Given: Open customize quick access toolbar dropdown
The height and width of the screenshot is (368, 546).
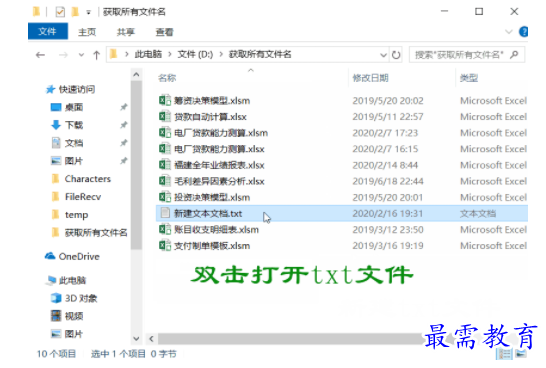Looking at the screenshot, I should pyautogui.click(x=88, y=13).
